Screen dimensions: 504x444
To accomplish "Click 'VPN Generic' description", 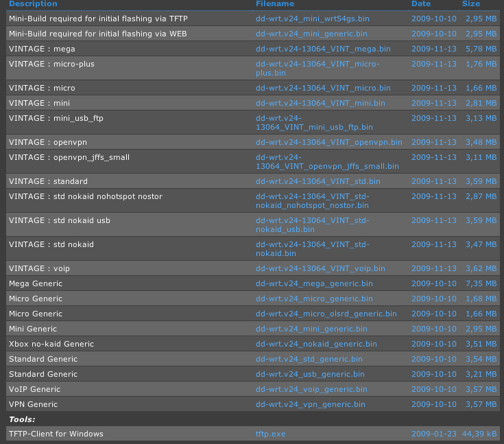I will [33, 404].
